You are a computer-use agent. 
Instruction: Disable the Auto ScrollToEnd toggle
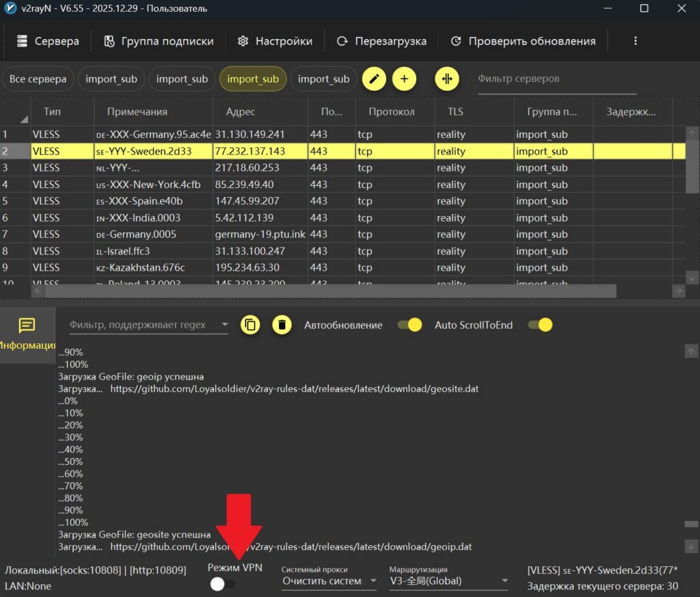pyautogui.click(x=539, y=325)
